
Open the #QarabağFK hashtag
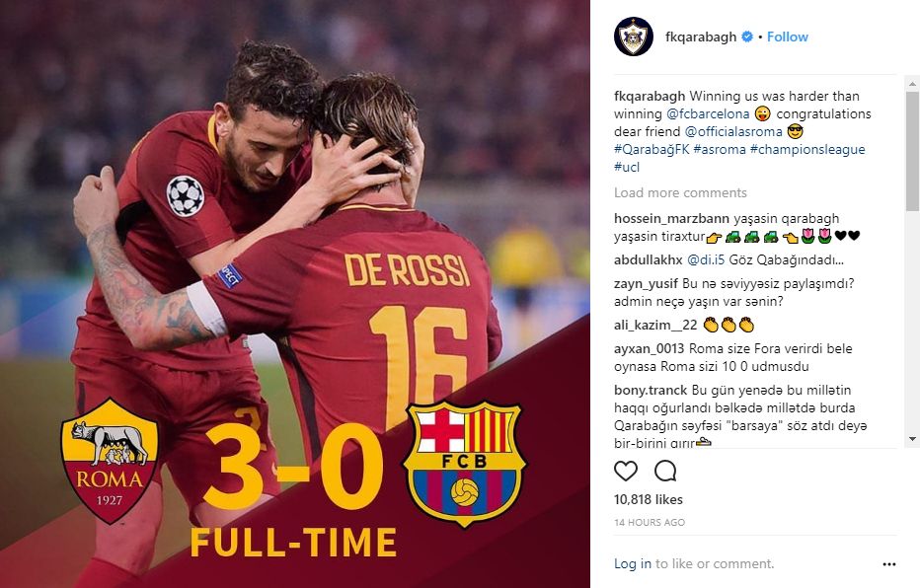pos(652,149)
